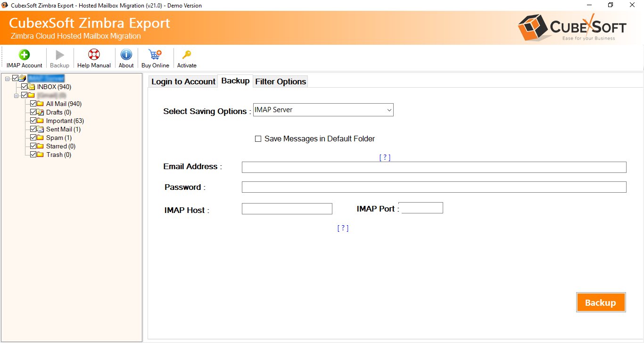Screen dimensions: 644x343
Task: Open the Filter Options tab
Action: point(281,82)
